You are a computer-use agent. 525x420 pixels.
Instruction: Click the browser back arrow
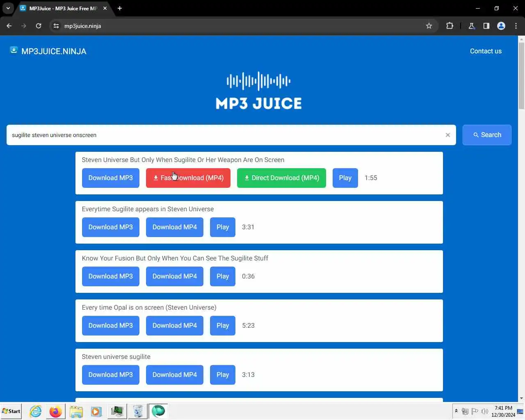click(9, 26)
